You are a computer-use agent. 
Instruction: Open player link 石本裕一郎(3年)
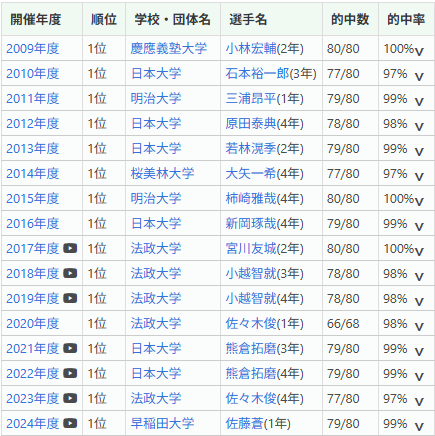coord(271,74)
